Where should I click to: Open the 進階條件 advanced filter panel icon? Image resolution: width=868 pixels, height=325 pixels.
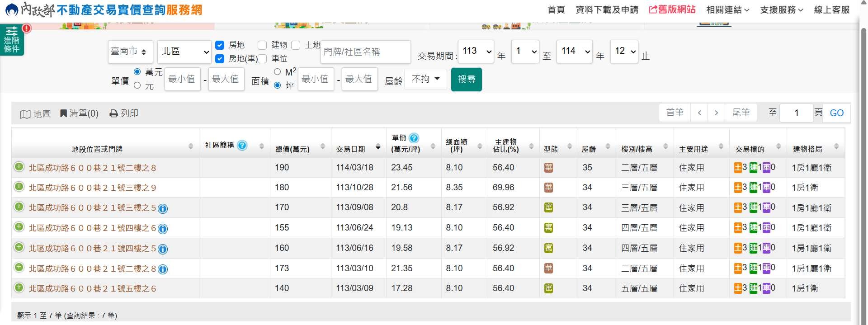(x=12, y=39)
